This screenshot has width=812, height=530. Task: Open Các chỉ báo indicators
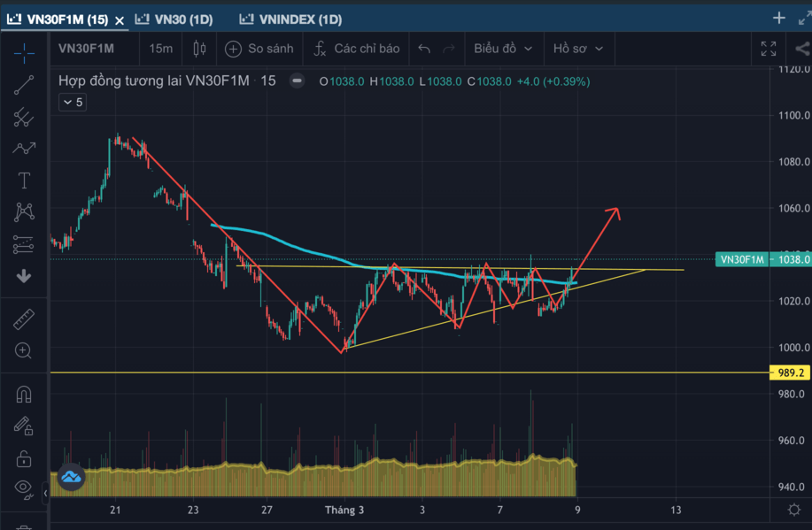tap(357, 49)
